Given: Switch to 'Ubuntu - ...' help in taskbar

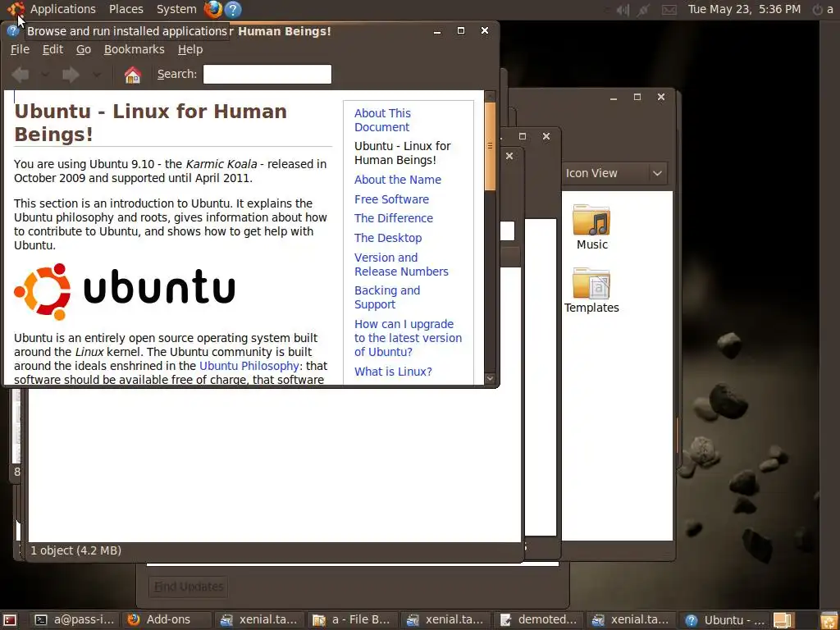Looking at the screenshot, I should point(725,620).
